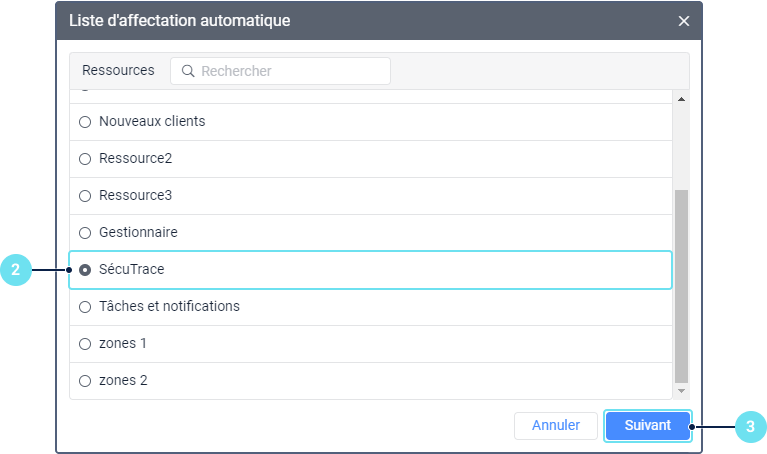Select the Nouveaux clients radio button

pyautogui.click(x=85, y=122)
